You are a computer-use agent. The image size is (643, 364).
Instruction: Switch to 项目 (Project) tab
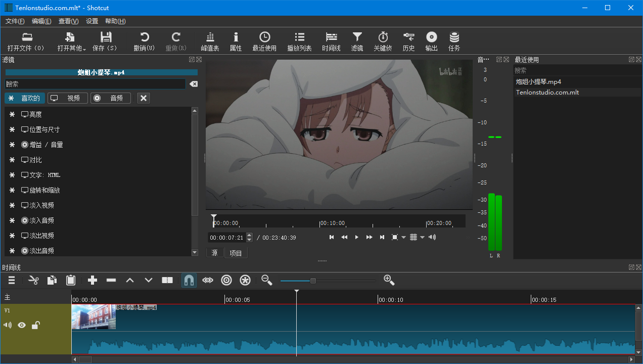pos(236,253)
